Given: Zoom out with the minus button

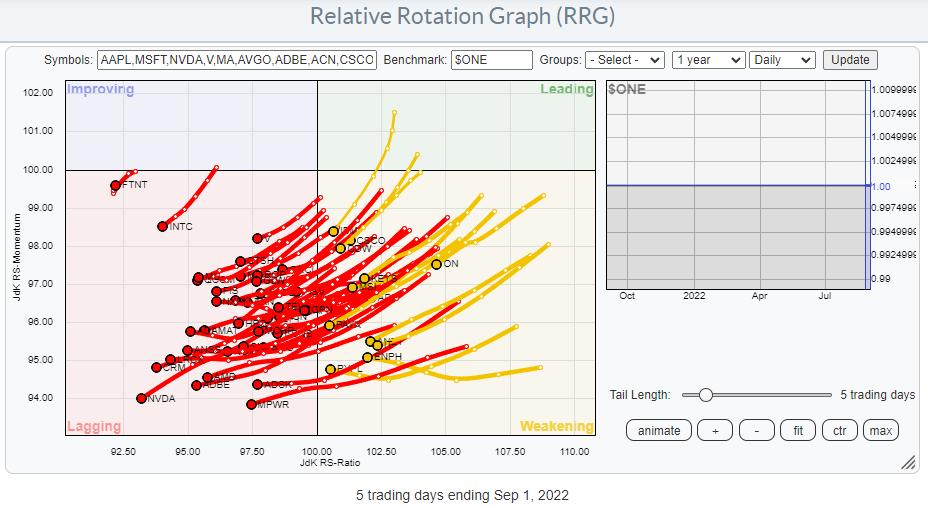Looking at the screenshot, I should point(755,431).
